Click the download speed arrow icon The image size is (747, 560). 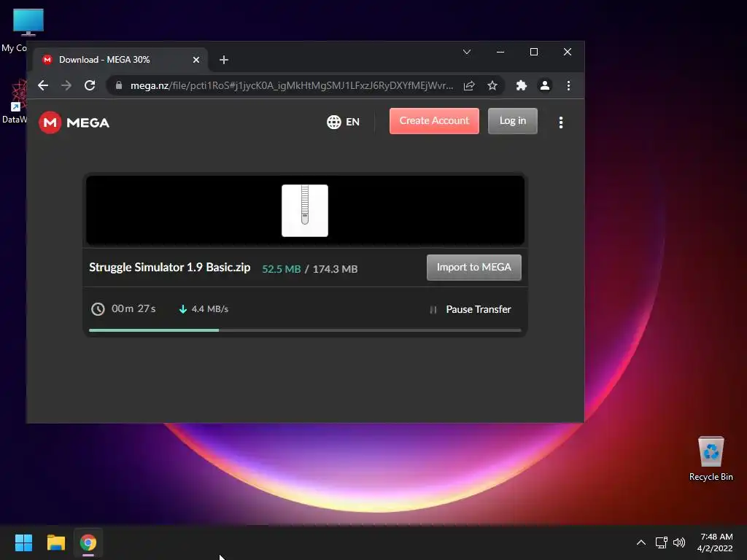(x=182, y=309)
